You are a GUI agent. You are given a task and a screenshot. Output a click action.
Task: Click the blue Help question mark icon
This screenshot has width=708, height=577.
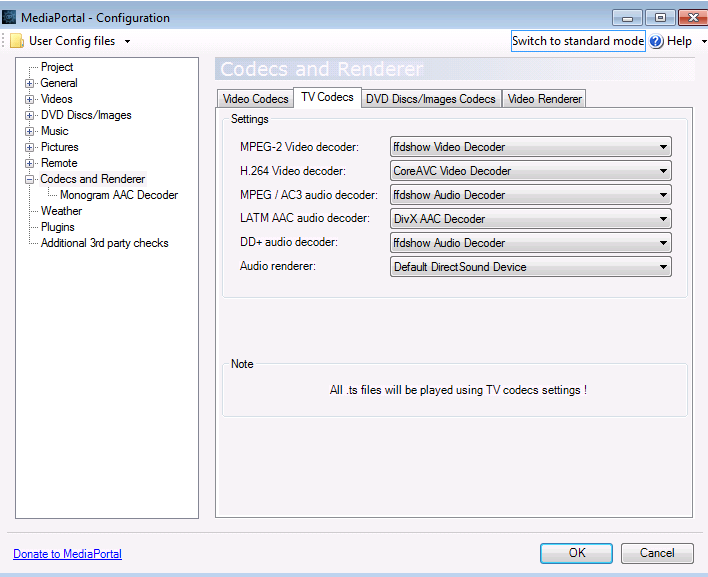tap(657, 41)
